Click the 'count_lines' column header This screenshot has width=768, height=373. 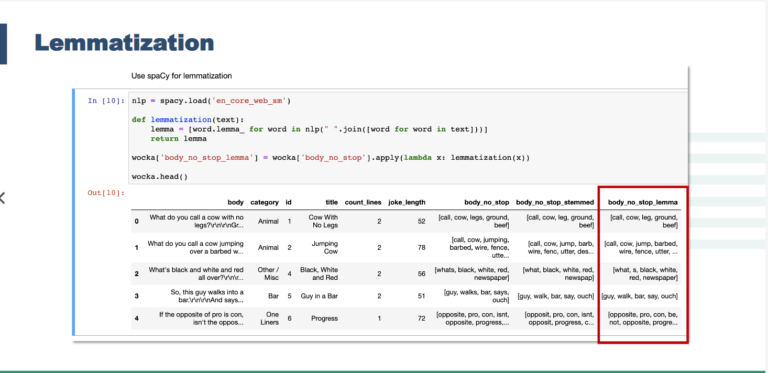pyautogui.click(x=363, y=202)
